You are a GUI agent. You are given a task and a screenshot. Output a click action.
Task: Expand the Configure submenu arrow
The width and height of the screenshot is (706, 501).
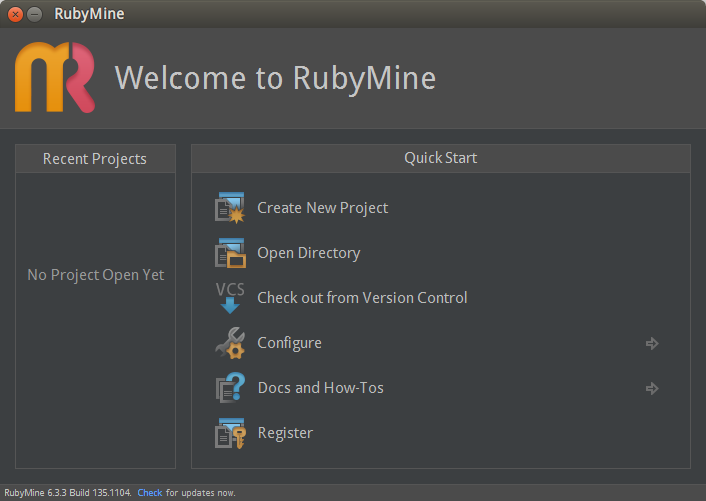(x=652, y=343)
